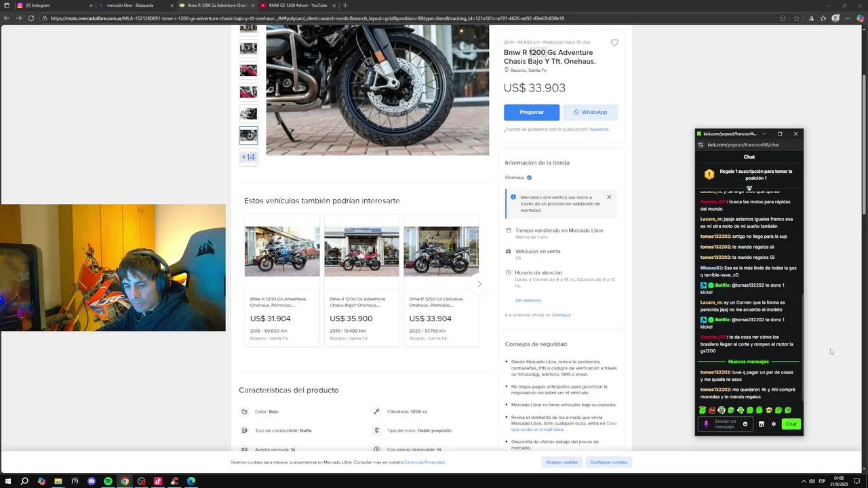Screen dimensions: 868x488
Task: Click the volume icon in system tray
Action: (x=812, y=481)
